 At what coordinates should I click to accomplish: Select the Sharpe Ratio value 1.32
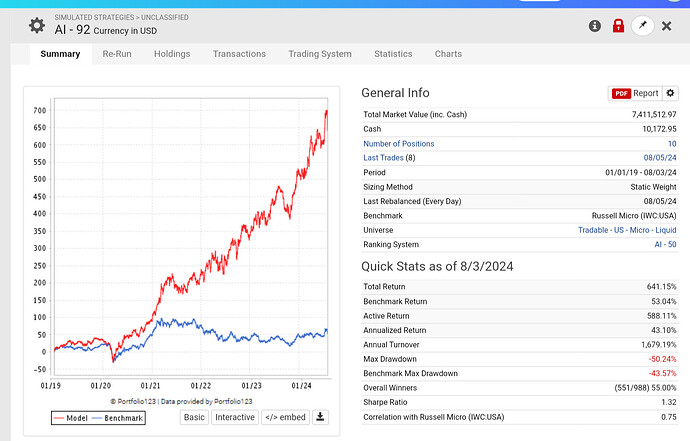669,402
